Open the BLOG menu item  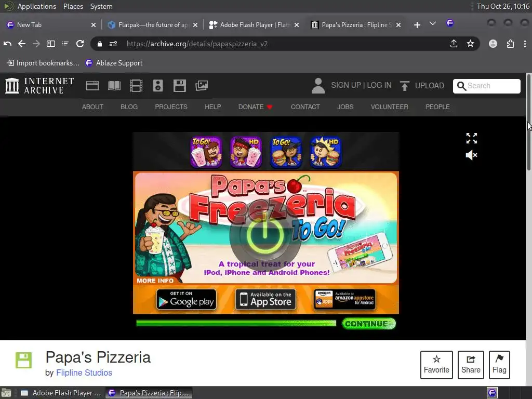pos(129,107)
